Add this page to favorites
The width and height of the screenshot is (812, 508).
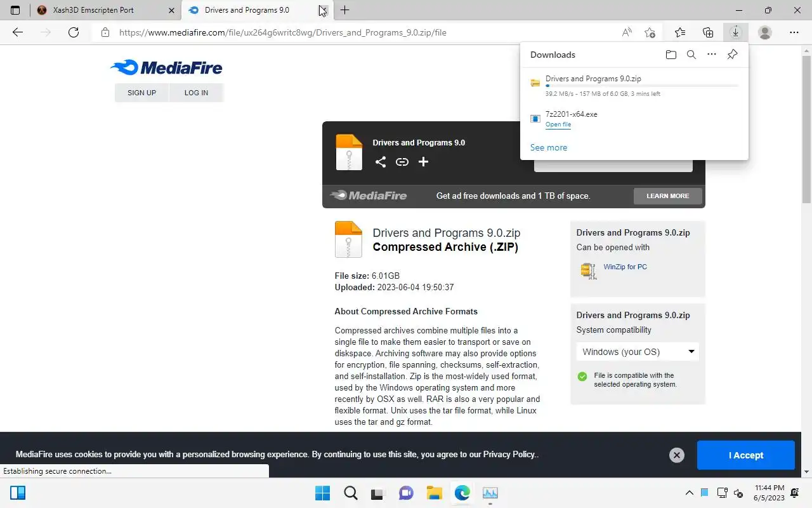pyautogui.click(x=650, y=32)
